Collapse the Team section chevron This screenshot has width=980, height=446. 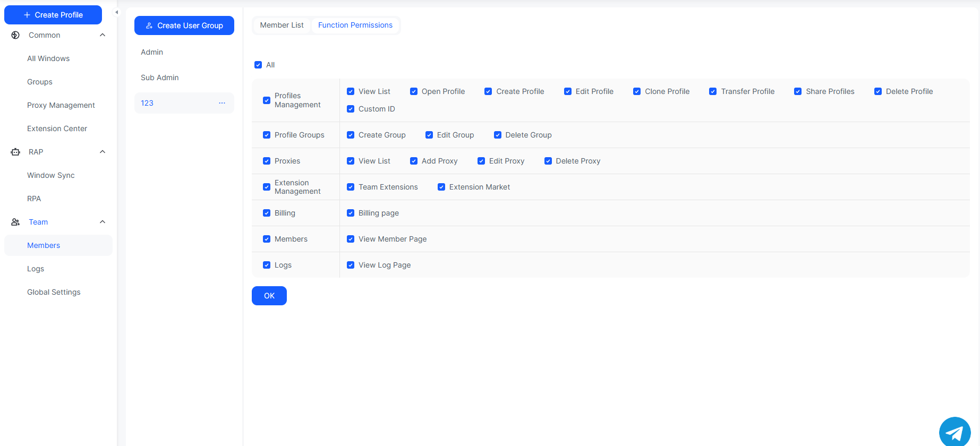[103, 222]
